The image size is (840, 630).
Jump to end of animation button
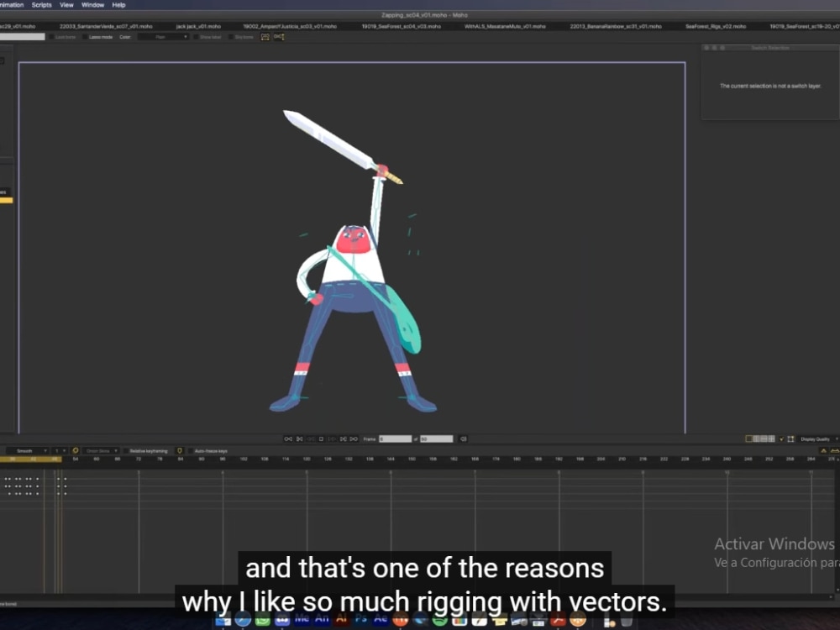pos(354,438)
